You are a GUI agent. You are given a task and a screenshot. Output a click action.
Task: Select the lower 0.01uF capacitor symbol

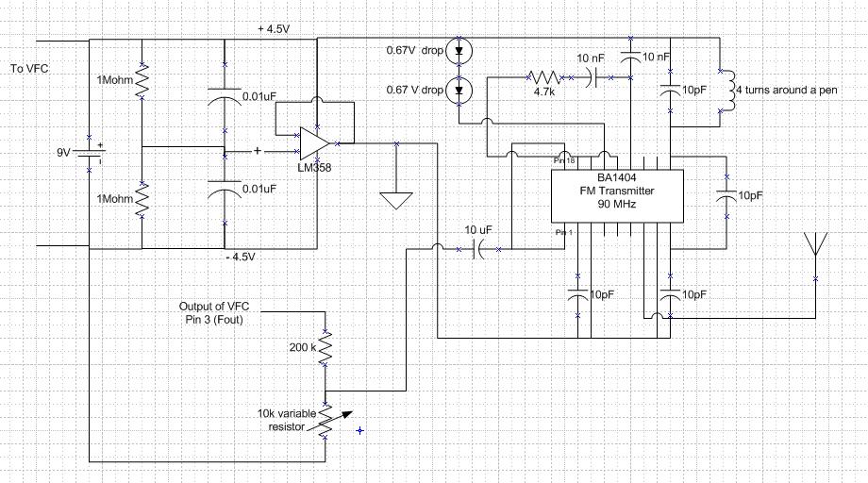point(225,190)
